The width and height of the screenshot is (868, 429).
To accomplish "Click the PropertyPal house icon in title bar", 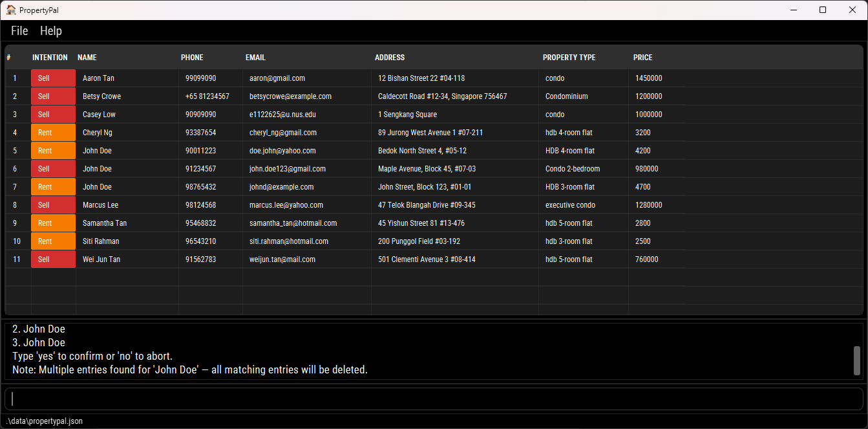I will point(11,10).
